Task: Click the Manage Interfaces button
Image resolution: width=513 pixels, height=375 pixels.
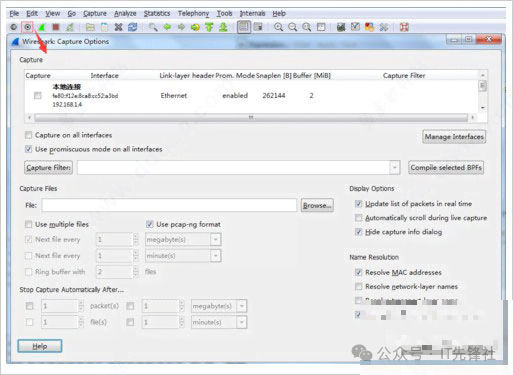Action: [454, 137]
